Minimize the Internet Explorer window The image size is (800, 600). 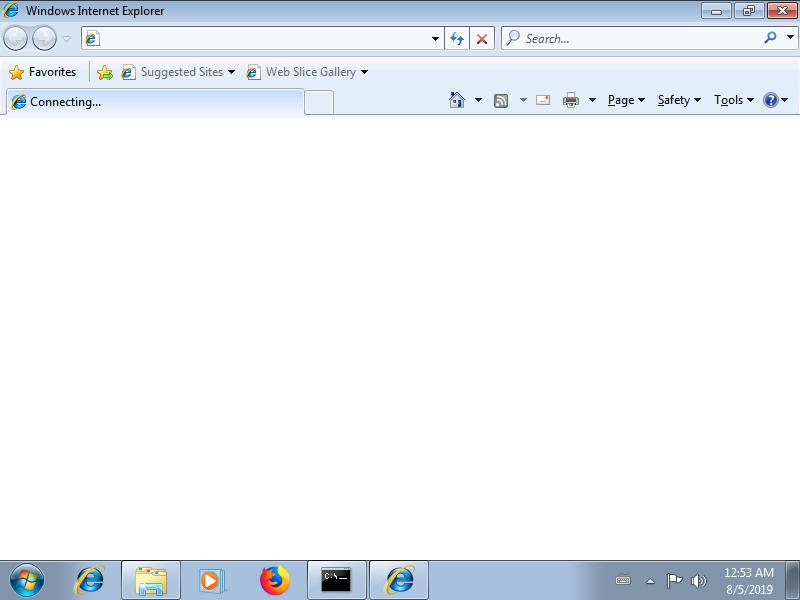tap(716, 11)
